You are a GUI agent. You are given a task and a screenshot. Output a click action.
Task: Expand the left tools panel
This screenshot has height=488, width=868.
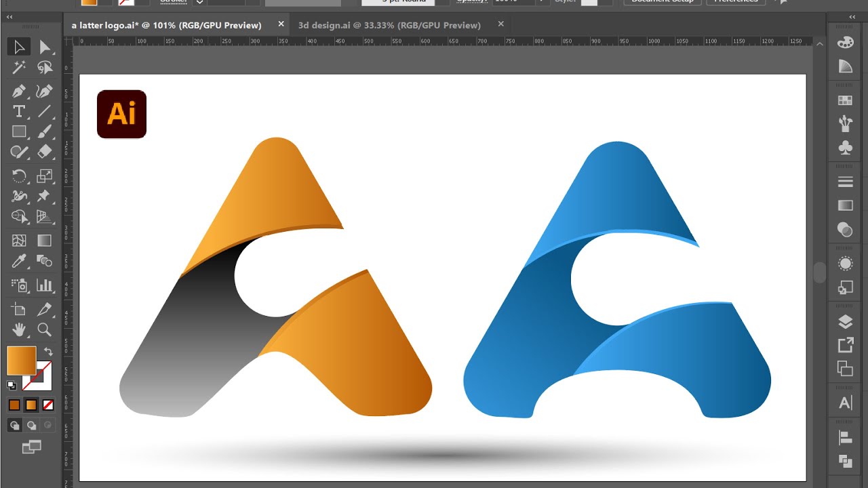9,17
